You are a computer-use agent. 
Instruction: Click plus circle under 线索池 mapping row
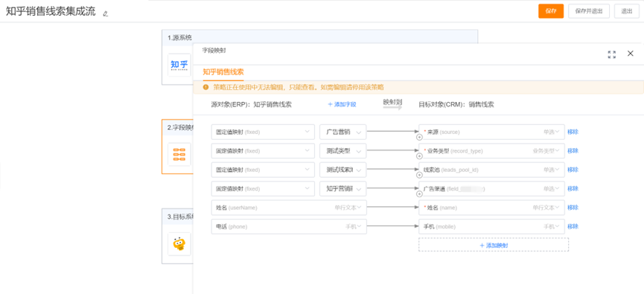pos(419,176)
